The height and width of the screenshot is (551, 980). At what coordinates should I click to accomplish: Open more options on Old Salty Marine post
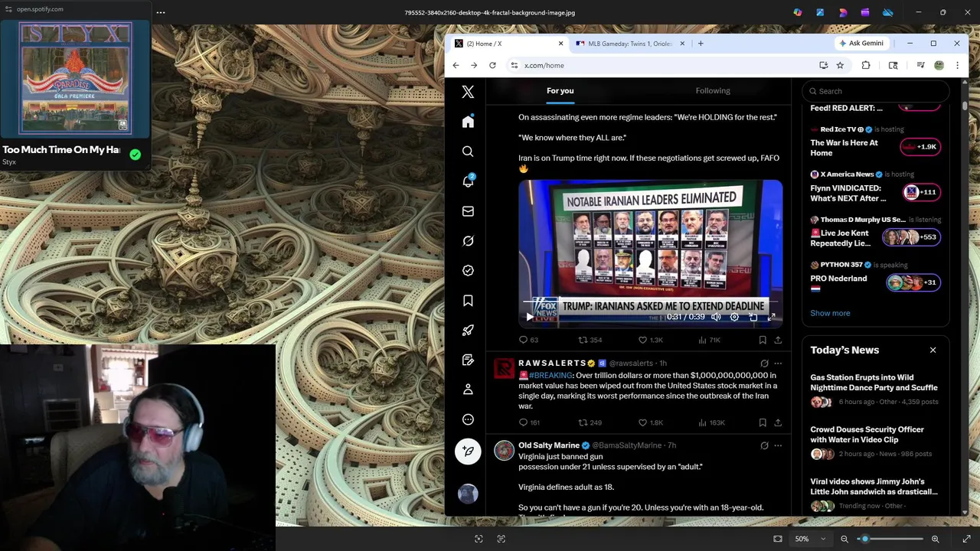pos(778,445)
